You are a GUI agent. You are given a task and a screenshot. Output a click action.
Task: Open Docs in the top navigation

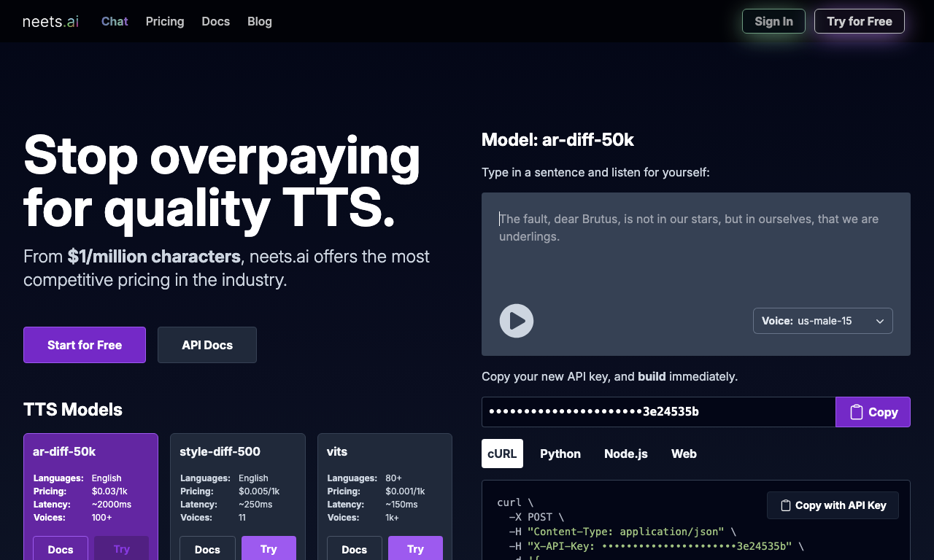coord(216,21)
